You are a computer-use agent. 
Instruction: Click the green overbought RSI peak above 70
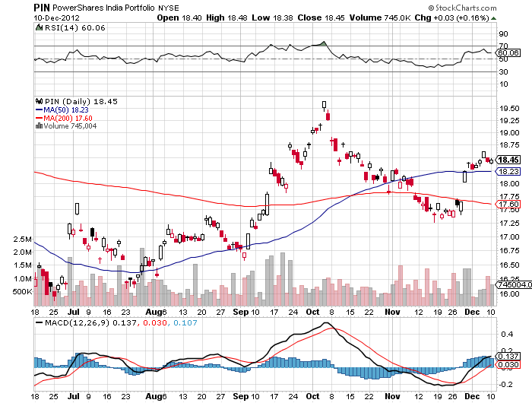323,43
